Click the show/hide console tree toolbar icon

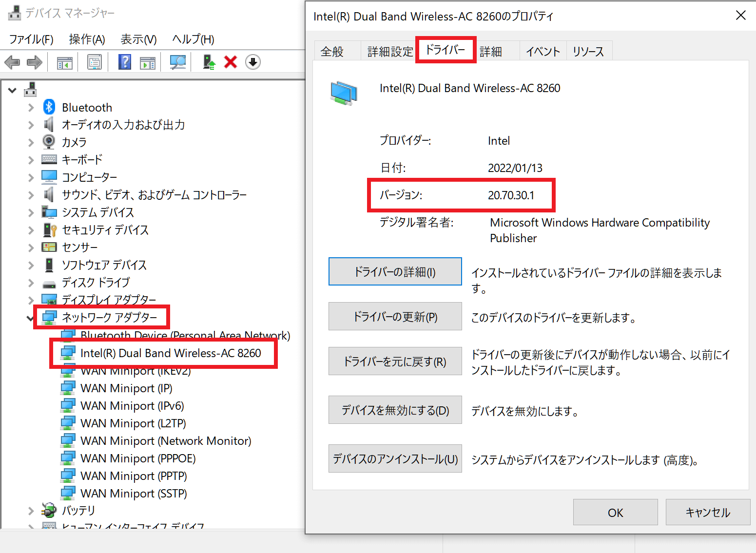point(64,62)
